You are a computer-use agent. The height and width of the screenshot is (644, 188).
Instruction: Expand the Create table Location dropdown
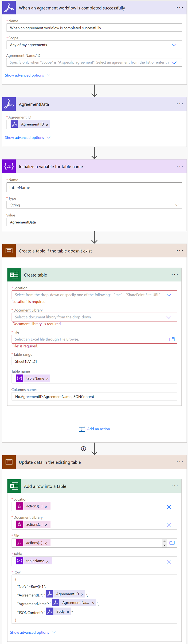[169, 295]
